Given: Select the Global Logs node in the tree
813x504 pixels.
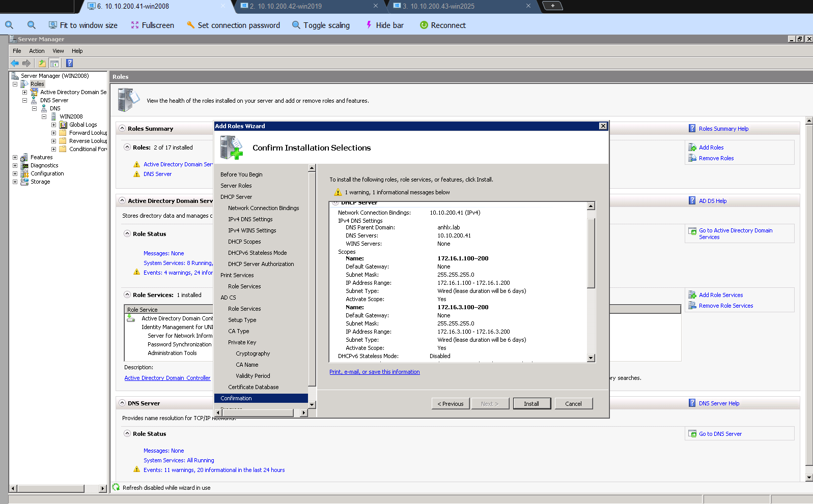Looking at the screenshot, I should pyautogui.click(x=83, y=125).
